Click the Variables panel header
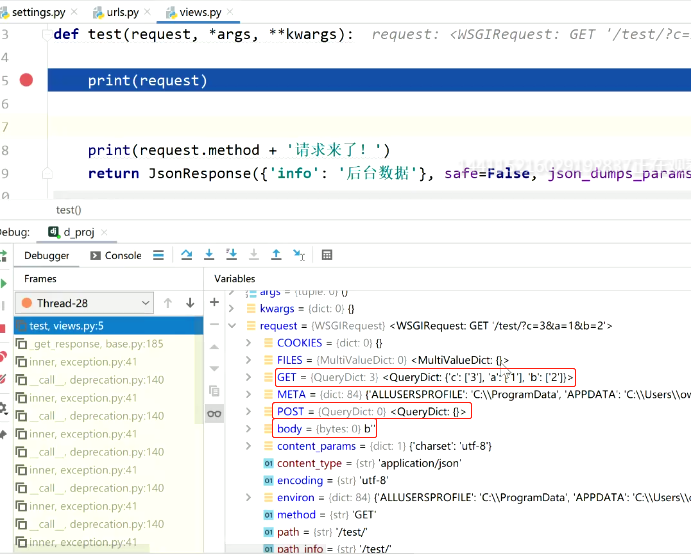691x554 pixels. 234,279
